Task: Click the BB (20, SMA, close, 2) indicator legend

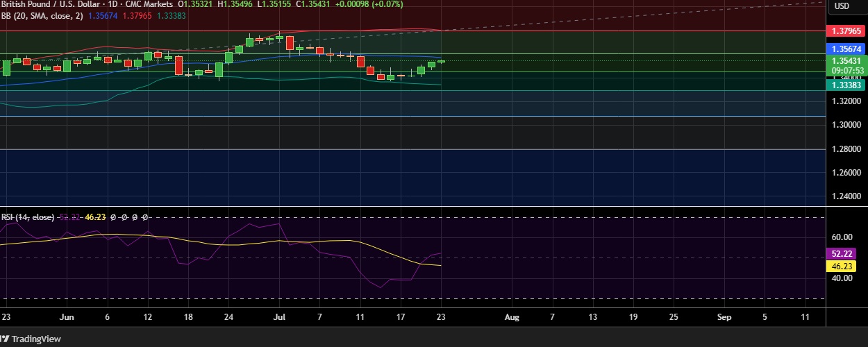Action: [42, 15]
